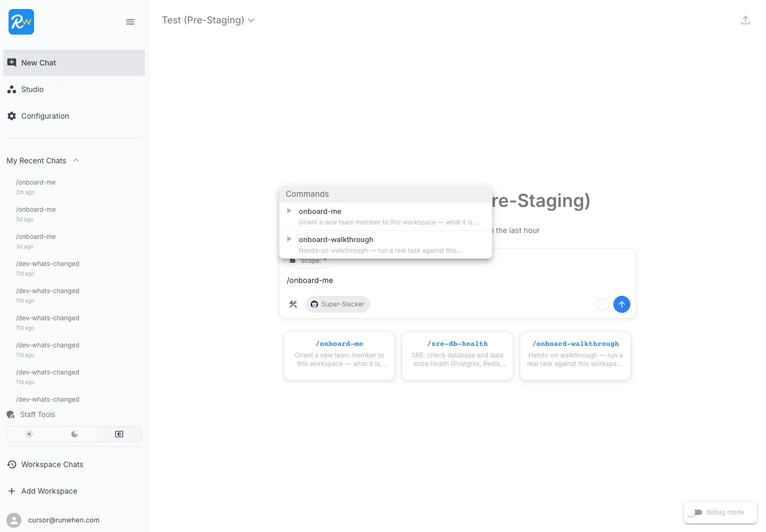The image size is (766, 532).
Task: Click the RunWhen logo icon
Action: coord(21,22)
